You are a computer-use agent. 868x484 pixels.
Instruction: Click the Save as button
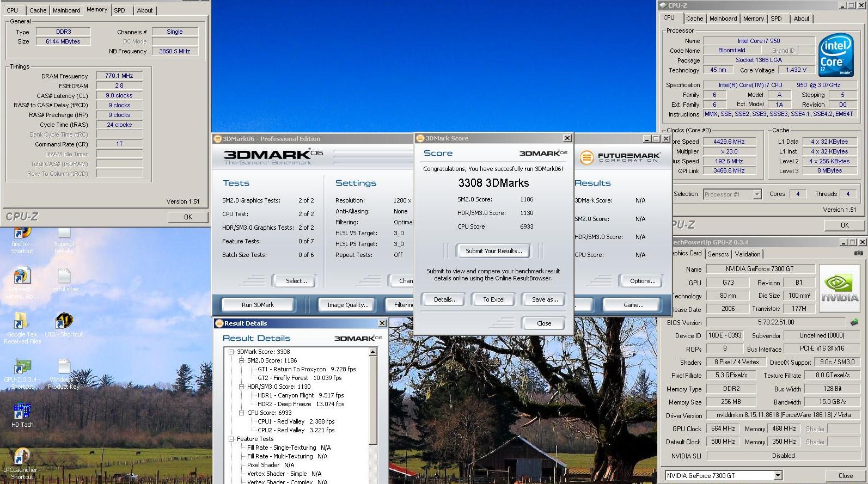pos(545,299)
